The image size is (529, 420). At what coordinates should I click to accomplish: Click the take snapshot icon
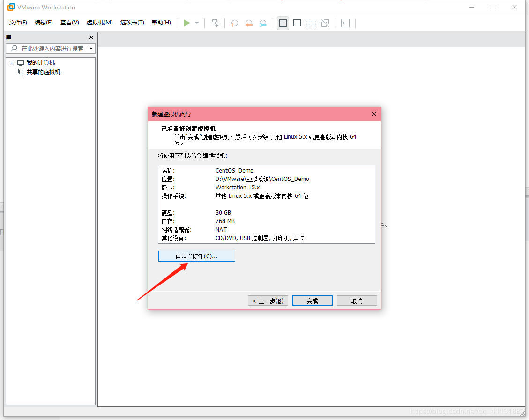(234, 23)
